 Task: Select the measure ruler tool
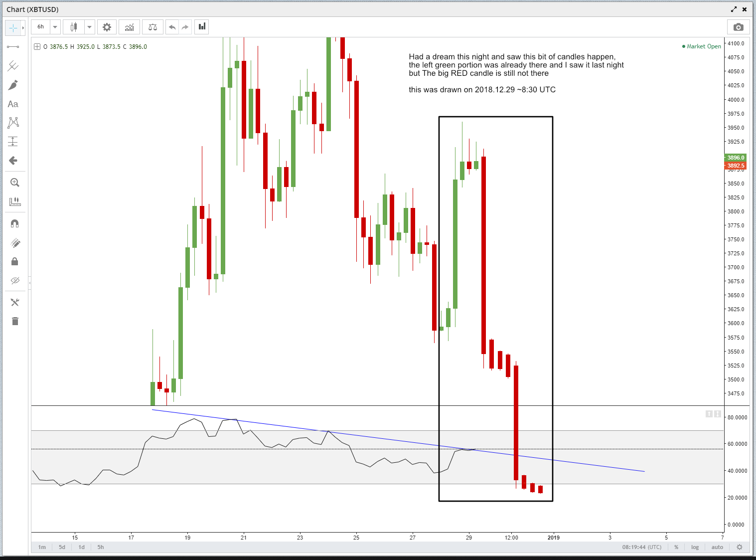pos(14,201)
